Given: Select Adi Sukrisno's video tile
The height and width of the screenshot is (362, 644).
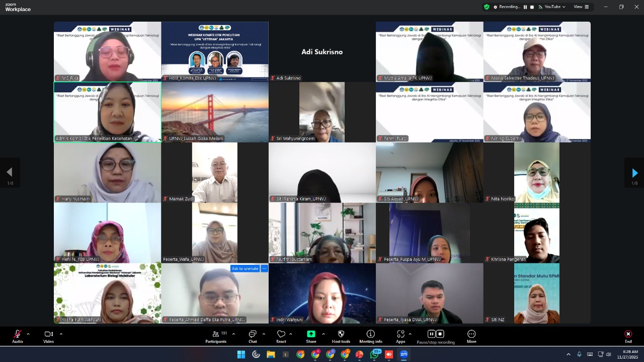Looking at the screenshot, I should point(322,51).
